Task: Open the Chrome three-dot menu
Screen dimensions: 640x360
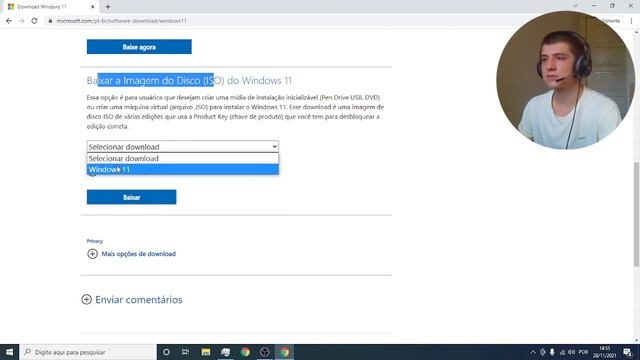Action: point(631,21)
